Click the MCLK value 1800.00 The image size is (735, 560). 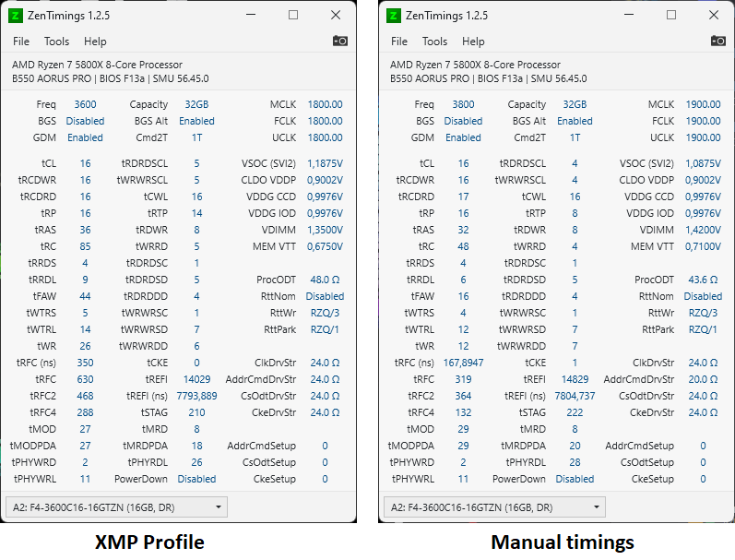click(325, 104)
